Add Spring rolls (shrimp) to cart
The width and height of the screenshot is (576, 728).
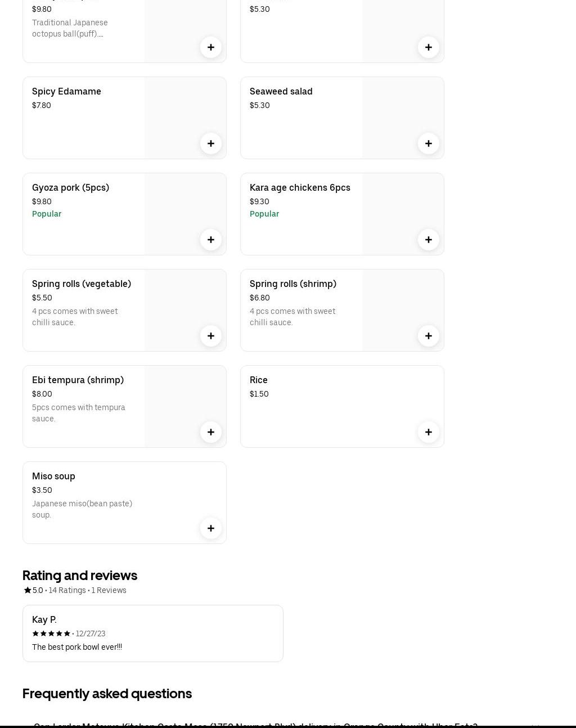click(429, 336)
